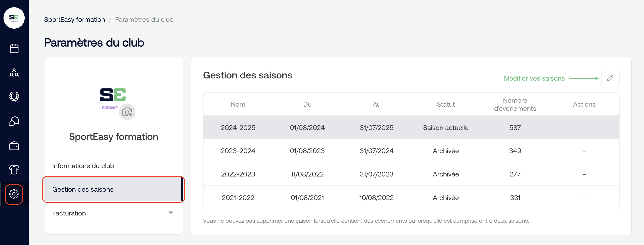Click the SportEasy formation breadcrumb link
This screenshot has height=245, width=644.
(74, 20)
